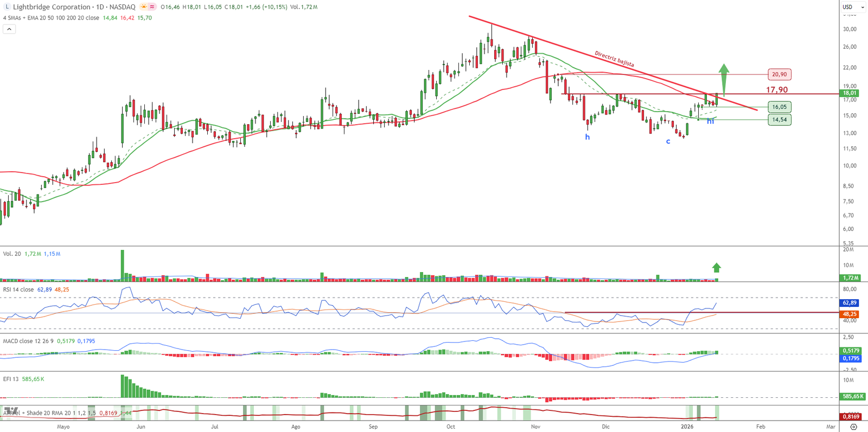Click the green 18,01 current price tag
The image size is (868, 432).
(x=849, y=93)
